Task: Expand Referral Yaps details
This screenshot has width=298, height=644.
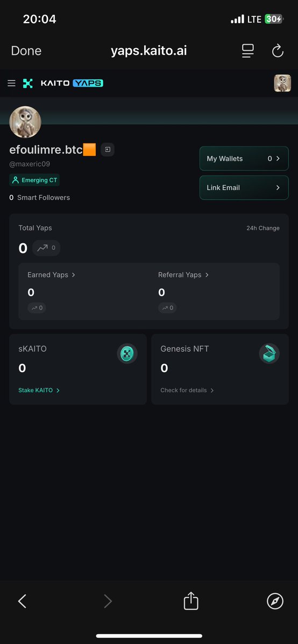Action: 183,275
